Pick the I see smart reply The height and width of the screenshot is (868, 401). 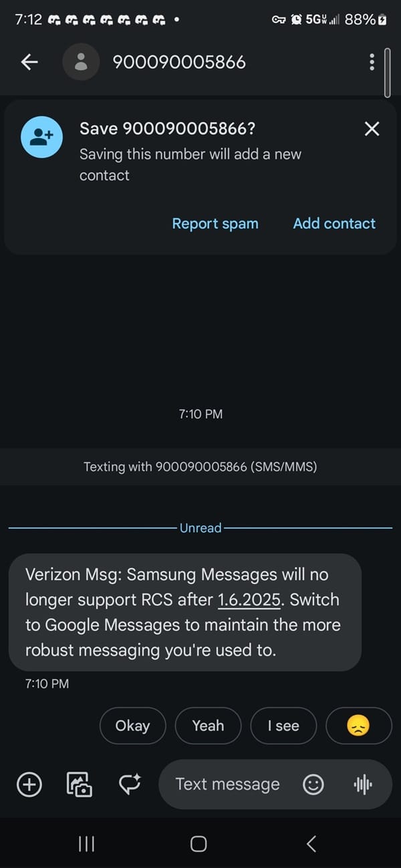[x=283, y=726]
